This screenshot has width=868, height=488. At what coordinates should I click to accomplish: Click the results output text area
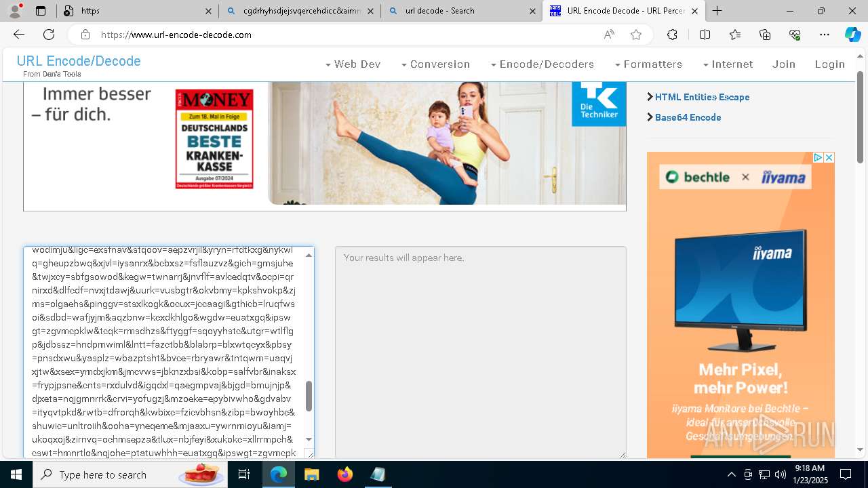(480, 352)
